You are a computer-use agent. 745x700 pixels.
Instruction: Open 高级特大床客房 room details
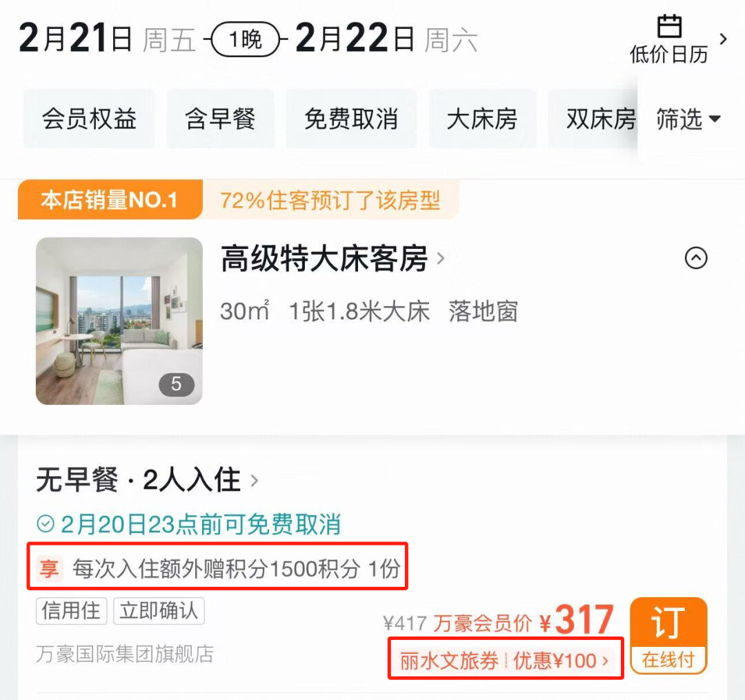[332, 259]
